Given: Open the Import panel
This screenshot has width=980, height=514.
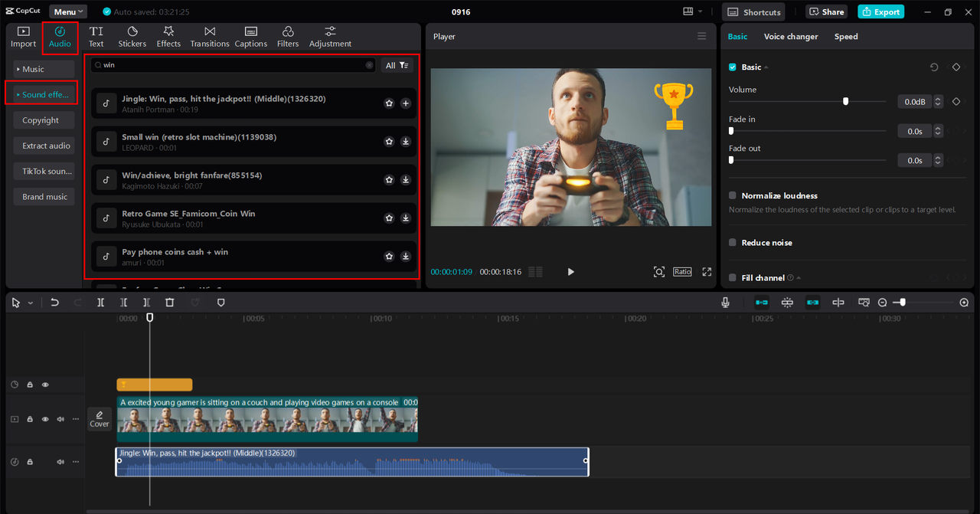Looking at the screenshot, I should (x=23, y=37).
